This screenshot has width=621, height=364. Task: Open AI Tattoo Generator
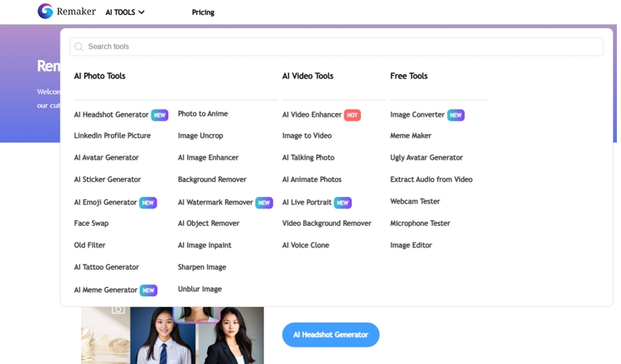(x=107, y=267)
